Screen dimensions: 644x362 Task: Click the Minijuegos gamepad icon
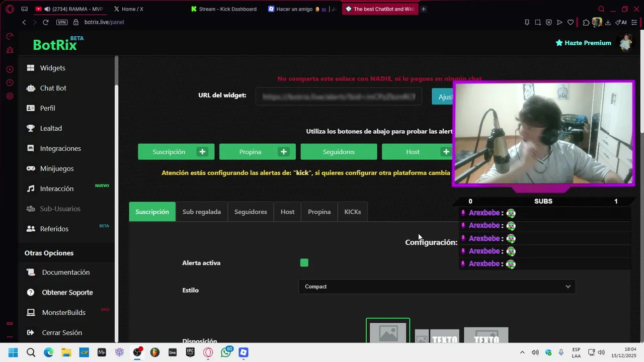click(31, 168)
